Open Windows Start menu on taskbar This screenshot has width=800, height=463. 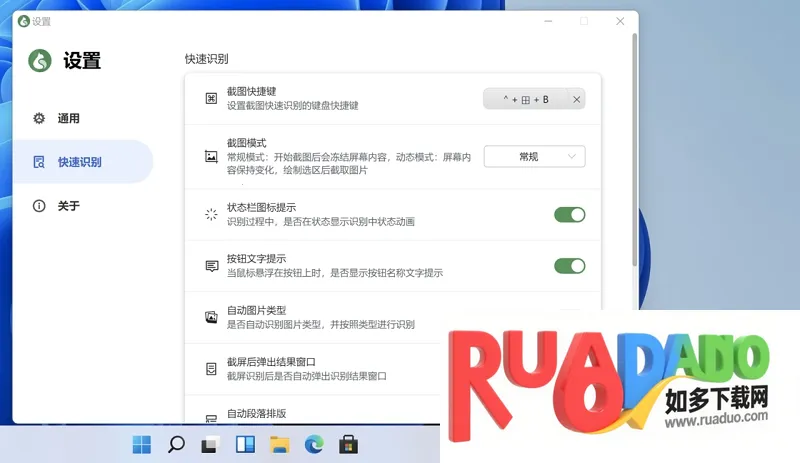142,443
